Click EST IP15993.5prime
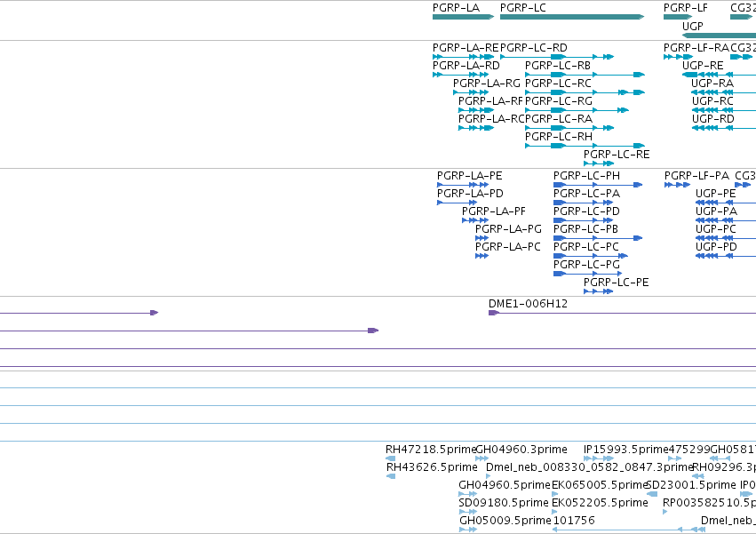 599,458
